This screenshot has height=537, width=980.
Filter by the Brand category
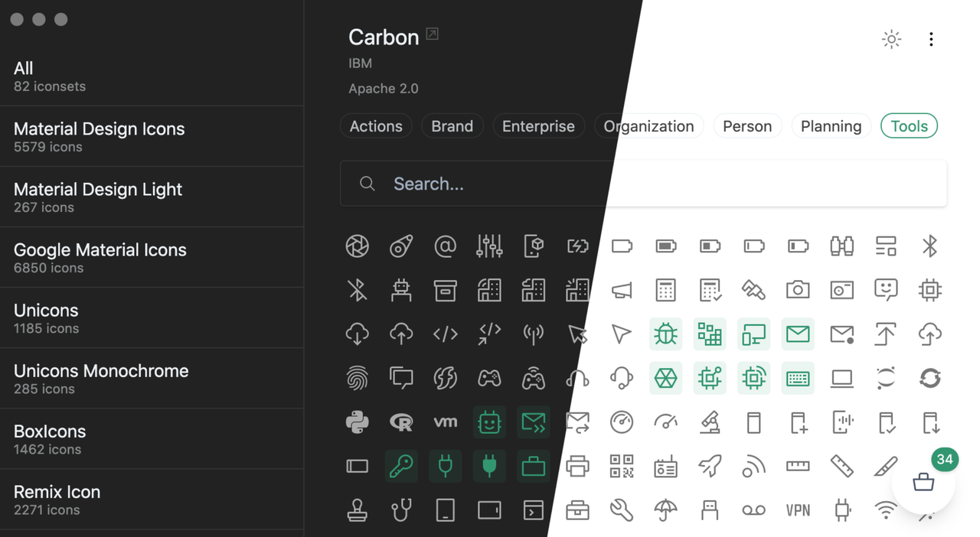point(452,126)
